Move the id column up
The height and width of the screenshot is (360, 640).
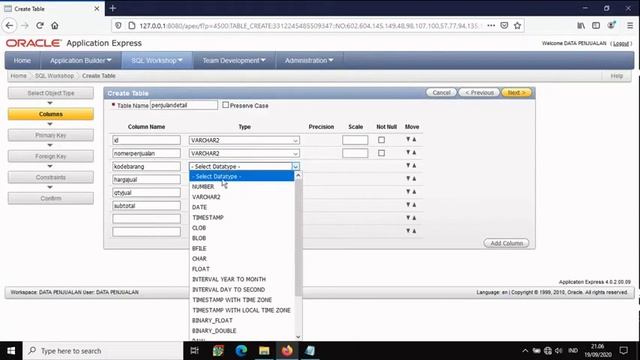(x=414, y=140)
